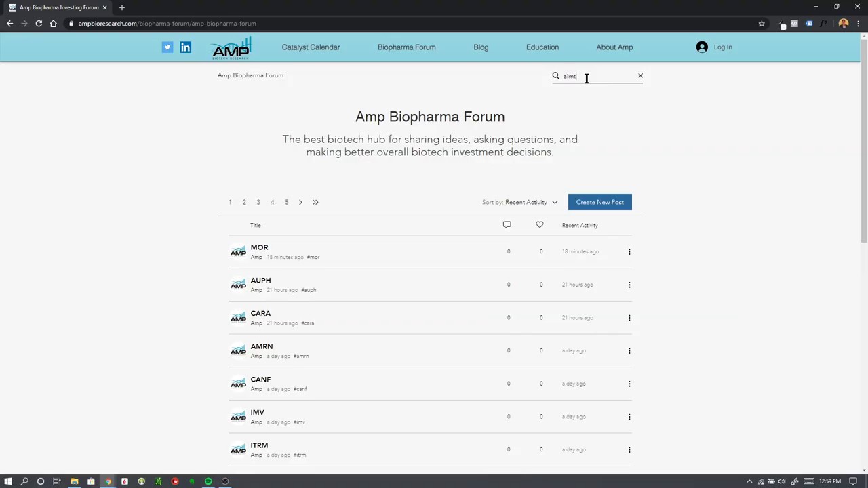Image resolution: width=868 pixels, height=488 pixels.
Task: Go to pagination page 4
Action: point(273,202)
